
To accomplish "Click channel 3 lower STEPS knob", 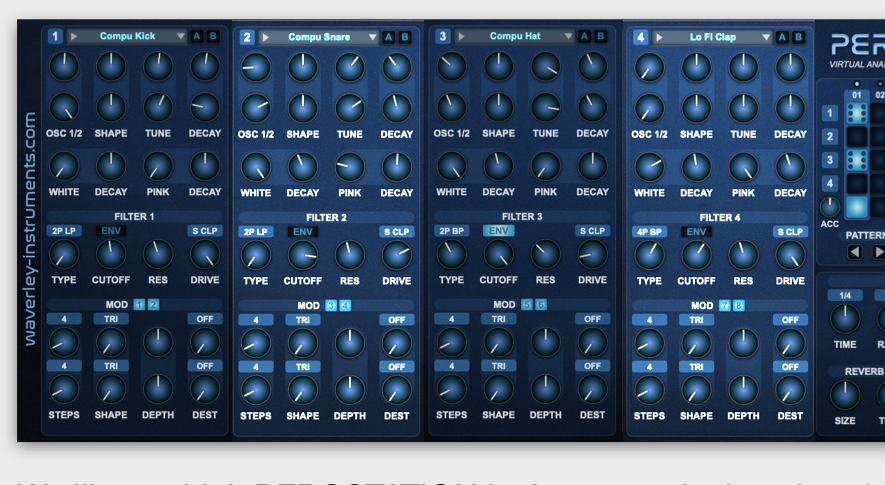I will pos(452,389).
